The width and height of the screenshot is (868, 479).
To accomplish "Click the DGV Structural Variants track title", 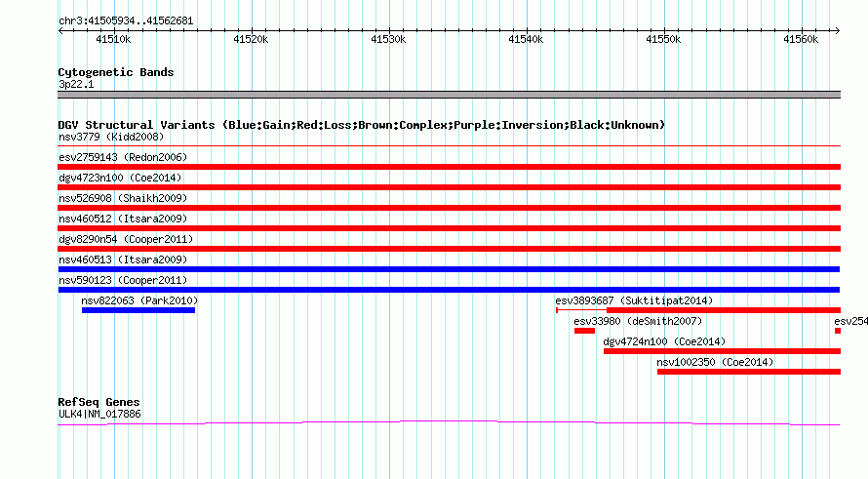I will point(362,125).
